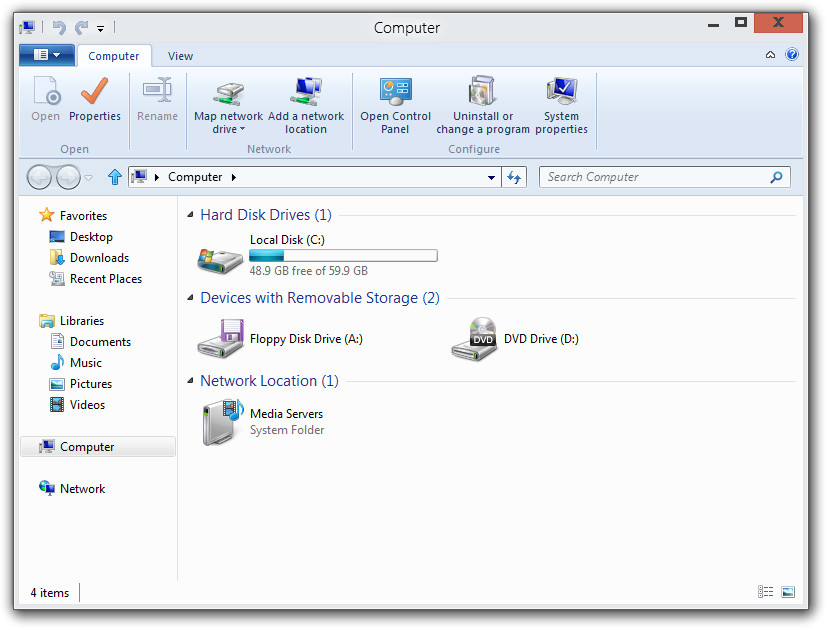This screenshot has height=630, width=828.
Task: Click the search magnifier icon
Action: tap(776, 177)
